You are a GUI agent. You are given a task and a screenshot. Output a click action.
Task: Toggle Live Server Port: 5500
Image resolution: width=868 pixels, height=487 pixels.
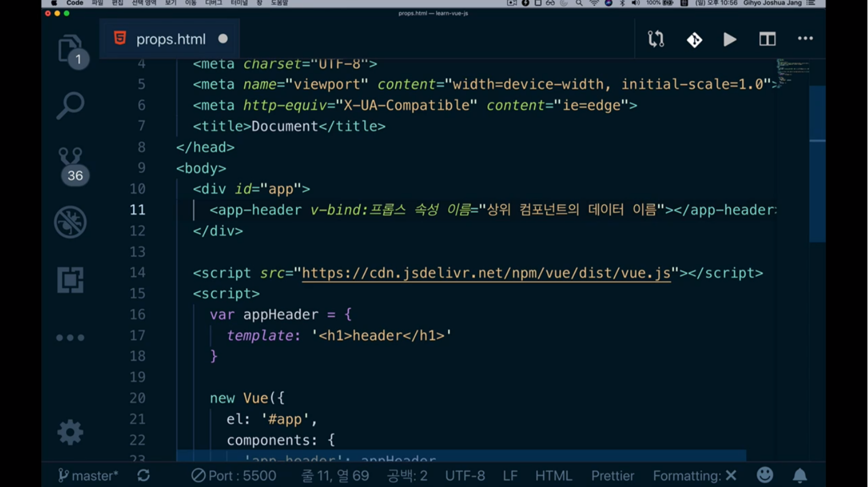pos(234,475)
